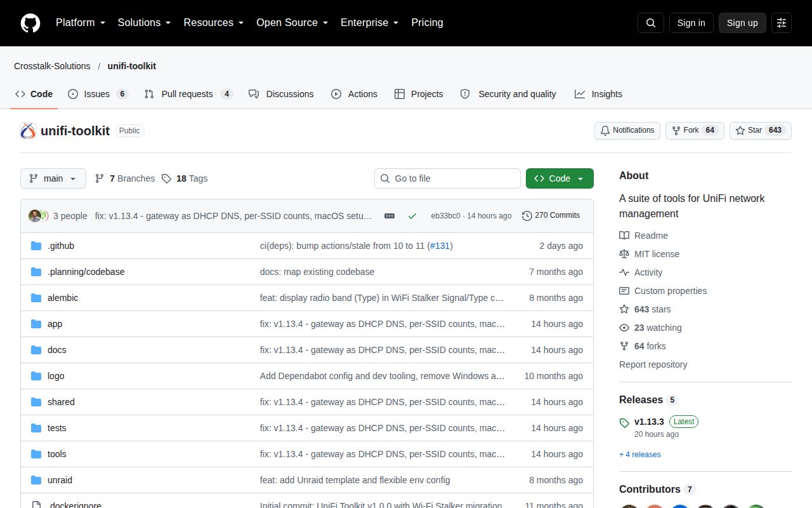This screenshot has height=508, width=812.
Task: Click the fork icon beside 64 forks
Action: click(624, 346)
